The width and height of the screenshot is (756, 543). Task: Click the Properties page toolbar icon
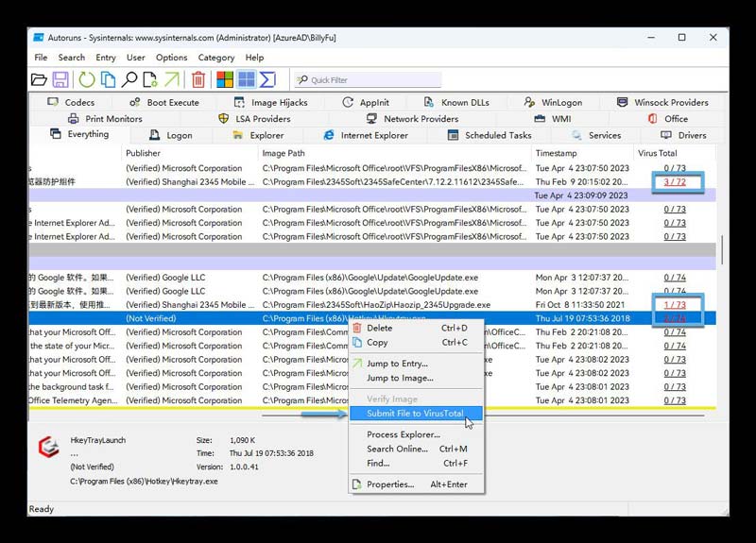point(150,79)
